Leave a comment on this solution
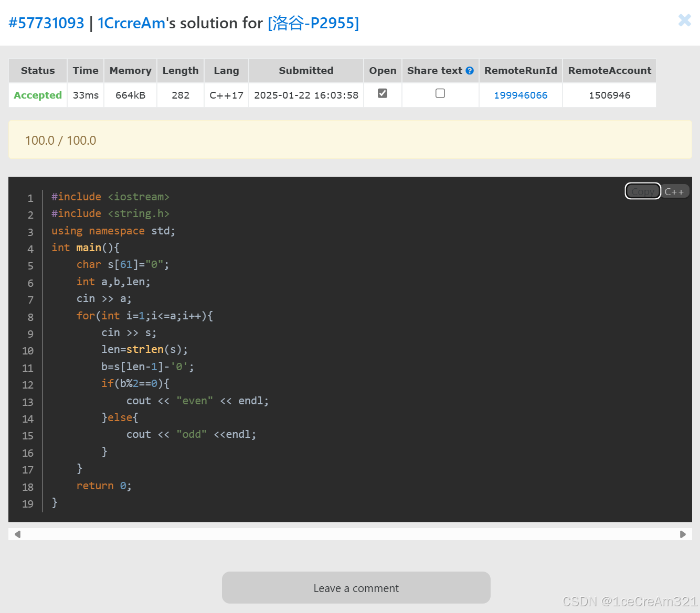Image resolution: width=700 pixels, height=613 pixels. coord(356,588)
